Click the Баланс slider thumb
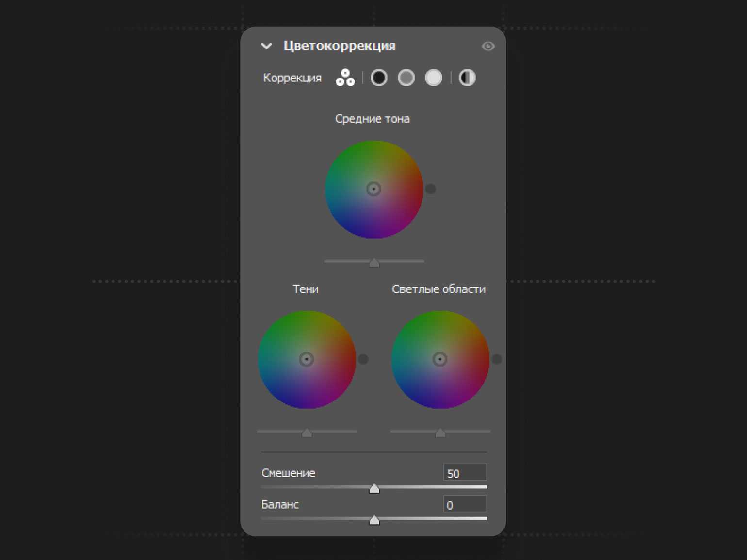Viewport: 747px width, 560px height. (x=374, y=520)
